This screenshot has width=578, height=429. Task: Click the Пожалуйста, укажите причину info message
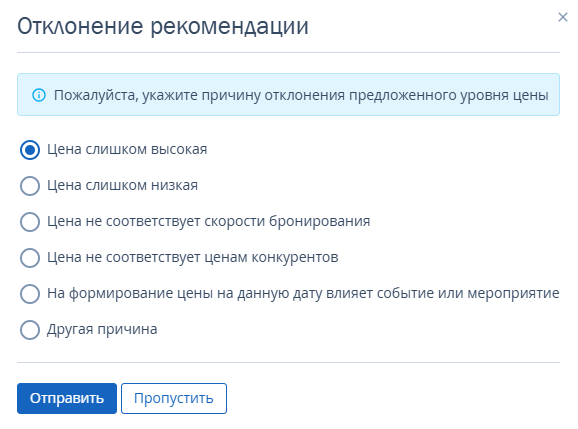pos(288,95)
